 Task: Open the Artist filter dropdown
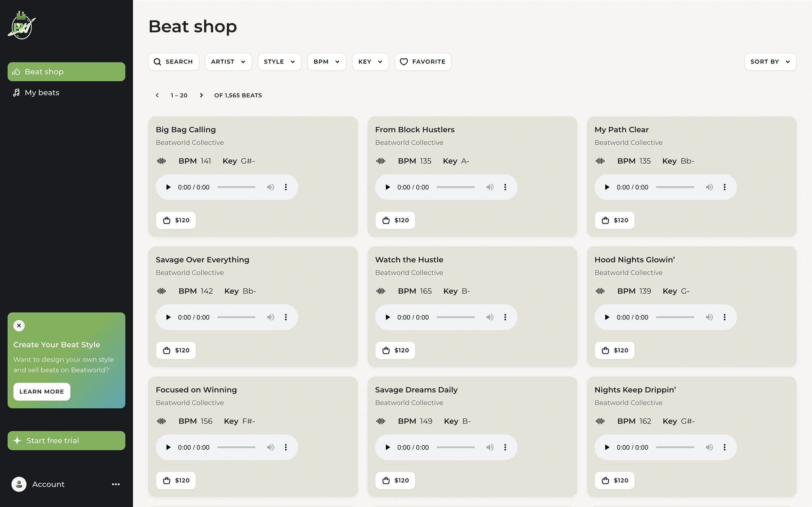(x=228, y=62)
